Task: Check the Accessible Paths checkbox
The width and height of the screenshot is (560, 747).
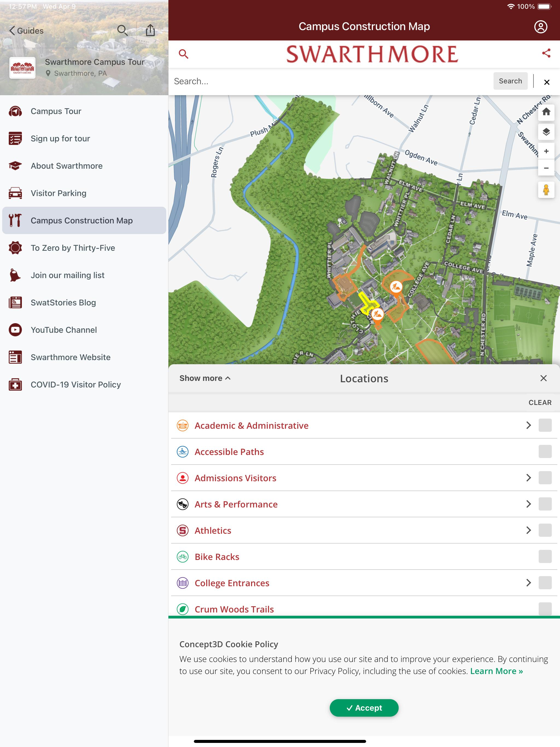Action: tap(545, 451)
